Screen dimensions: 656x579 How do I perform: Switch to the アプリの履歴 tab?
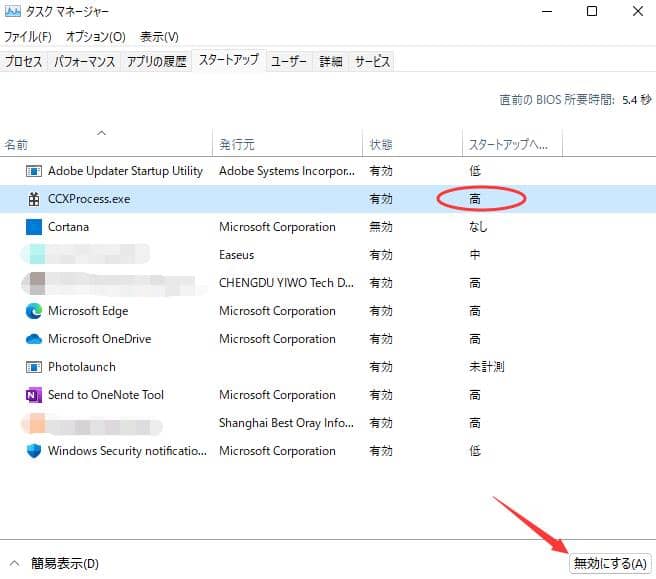(x=156, y=62)
